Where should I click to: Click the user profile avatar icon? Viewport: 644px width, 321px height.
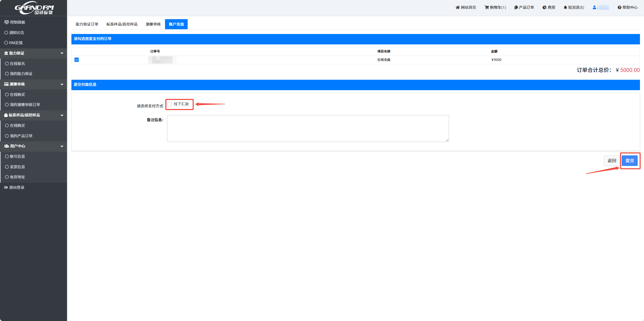click(x=594, y=7)
